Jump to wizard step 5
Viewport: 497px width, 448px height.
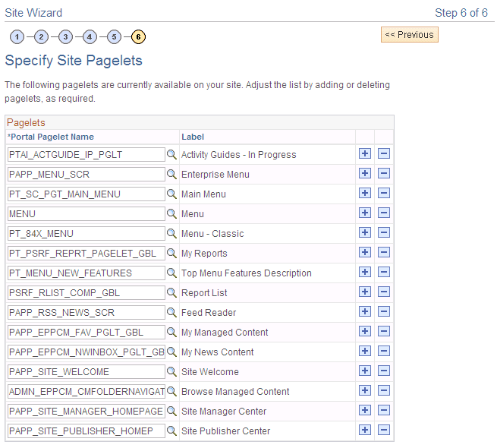(114, 36)
